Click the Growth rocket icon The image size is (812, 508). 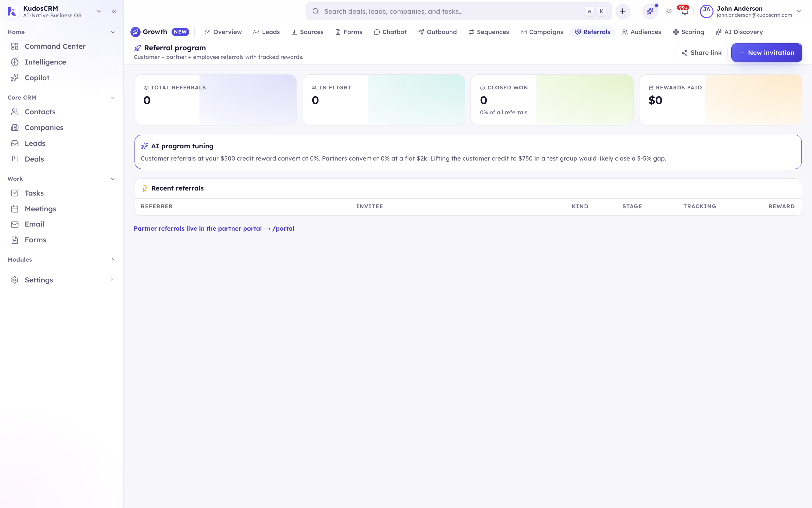click(135, 32)
